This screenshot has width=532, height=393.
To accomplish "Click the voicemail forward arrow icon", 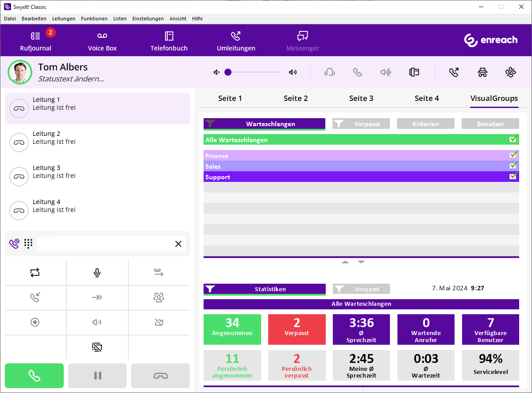I will click(x=159, y=273).
